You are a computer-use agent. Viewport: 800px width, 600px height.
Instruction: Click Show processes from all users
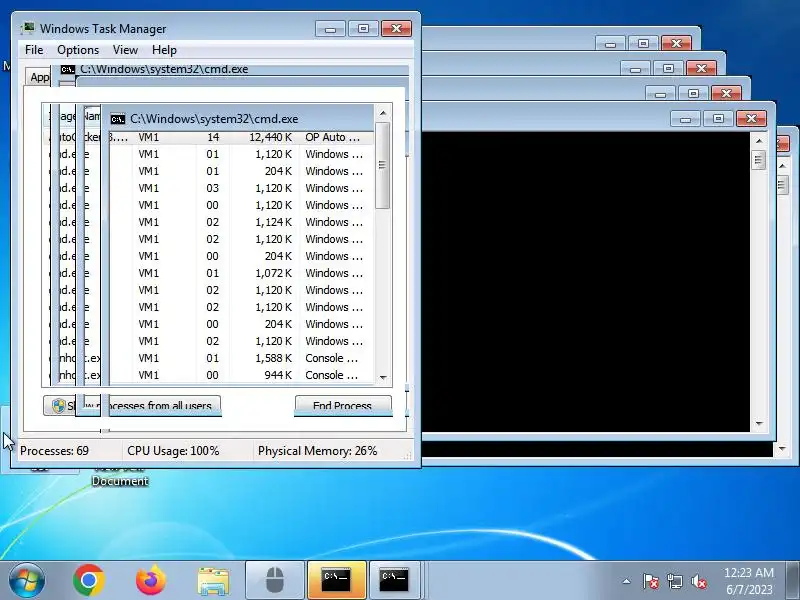[x=132, y=406]
